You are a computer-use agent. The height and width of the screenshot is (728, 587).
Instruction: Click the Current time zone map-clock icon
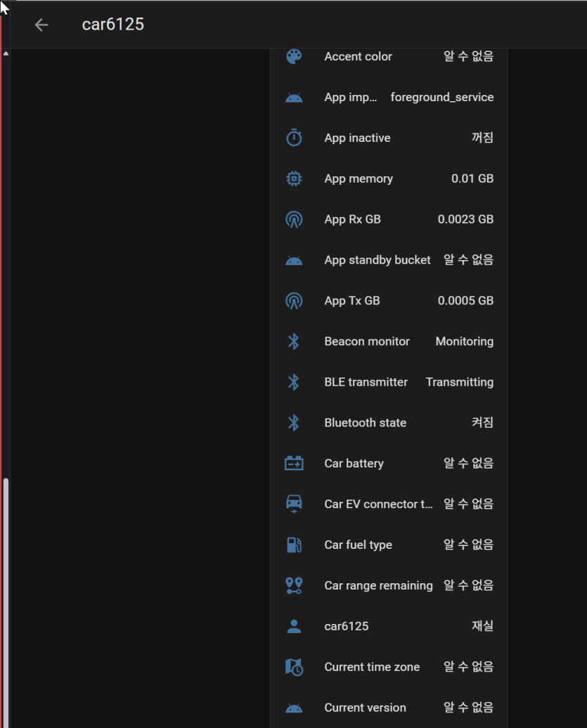294,667
